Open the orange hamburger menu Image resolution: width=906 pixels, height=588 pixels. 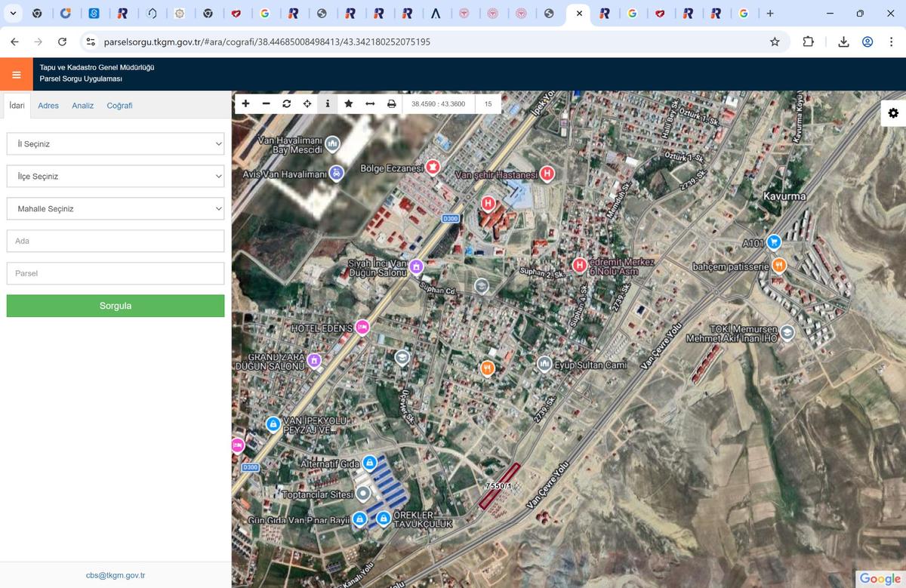(16, 74)
